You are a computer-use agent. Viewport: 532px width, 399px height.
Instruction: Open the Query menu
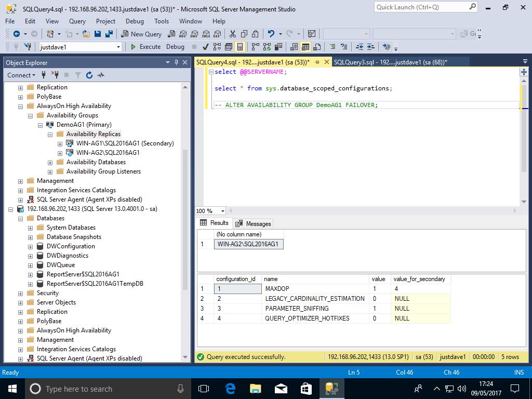(x=77, y=21)
